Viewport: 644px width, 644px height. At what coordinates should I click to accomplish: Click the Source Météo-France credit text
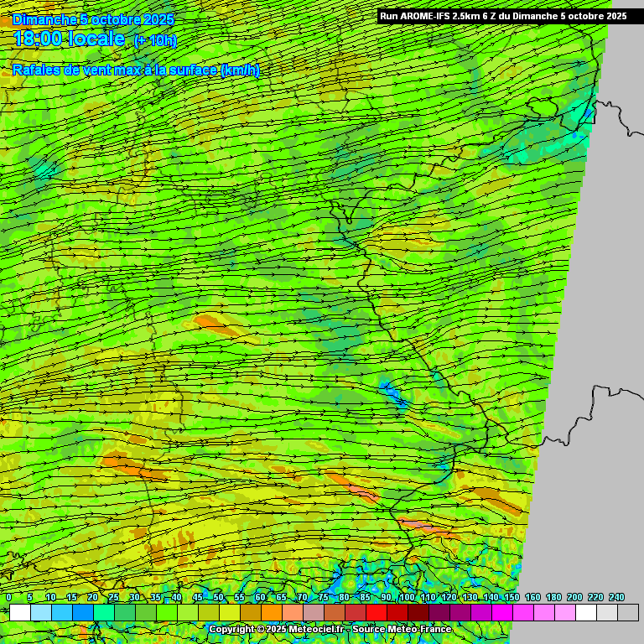pos(402,629)
